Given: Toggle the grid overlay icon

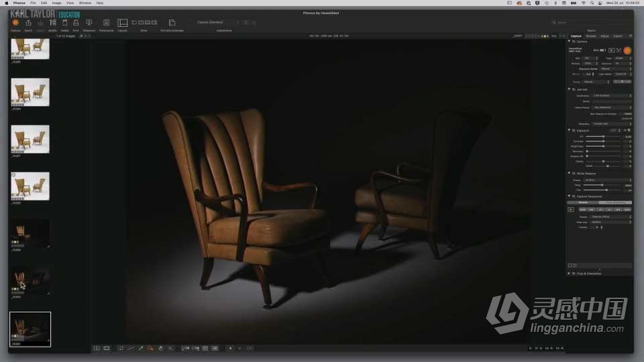Looking at the screenshot, I should pos(205,348).
